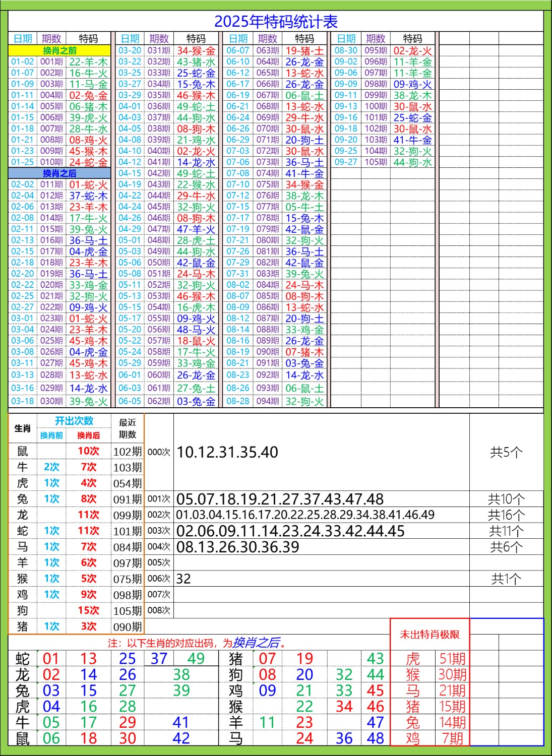Click the 特码 column header
Viewport: 552px width, 756px height.
[88, 37]
